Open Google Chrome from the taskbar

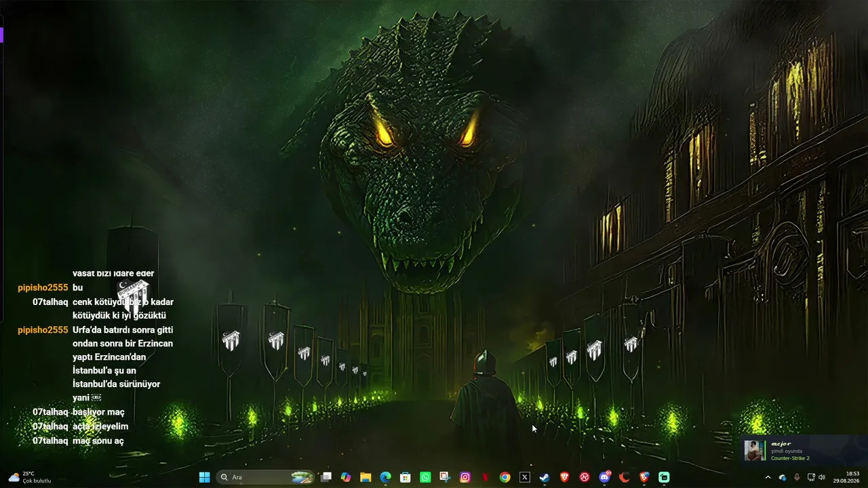coord(505,477)
